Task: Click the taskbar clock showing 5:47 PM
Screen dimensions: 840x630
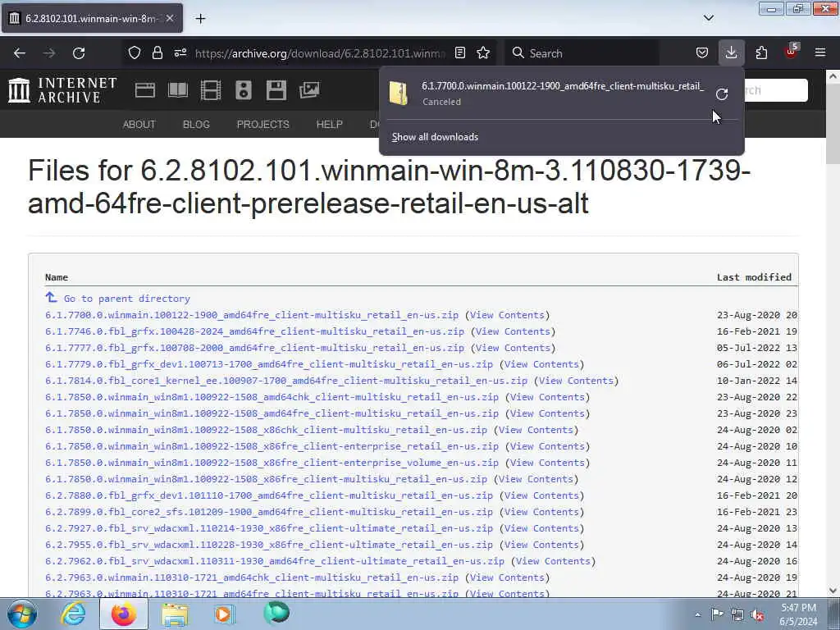Action: [x=798, y=614]
